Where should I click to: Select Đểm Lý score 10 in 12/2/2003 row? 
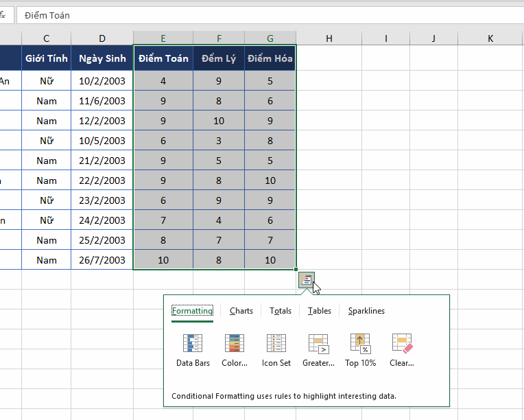point(219,121)
